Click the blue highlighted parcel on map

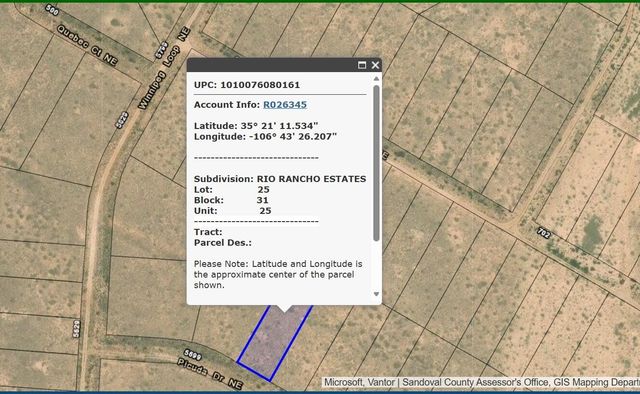tap(274, 343)
